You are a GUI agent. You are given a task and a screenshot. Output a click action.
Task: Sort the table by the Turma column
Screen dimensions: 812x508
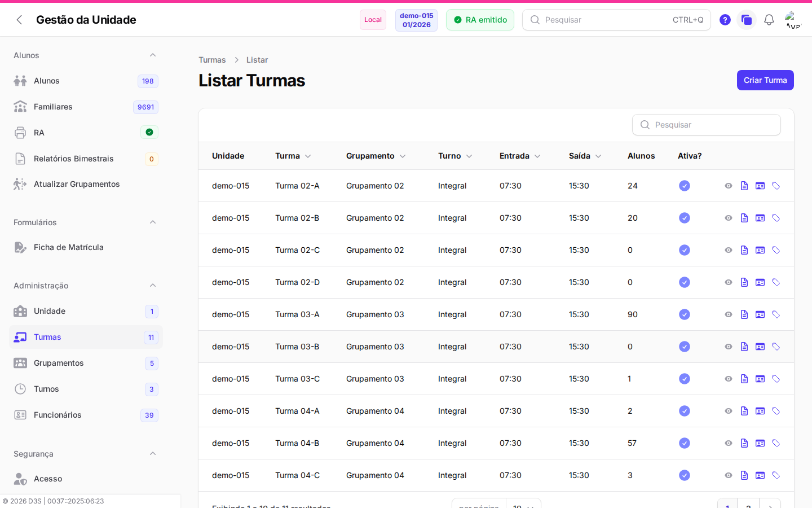pos(293,156)
